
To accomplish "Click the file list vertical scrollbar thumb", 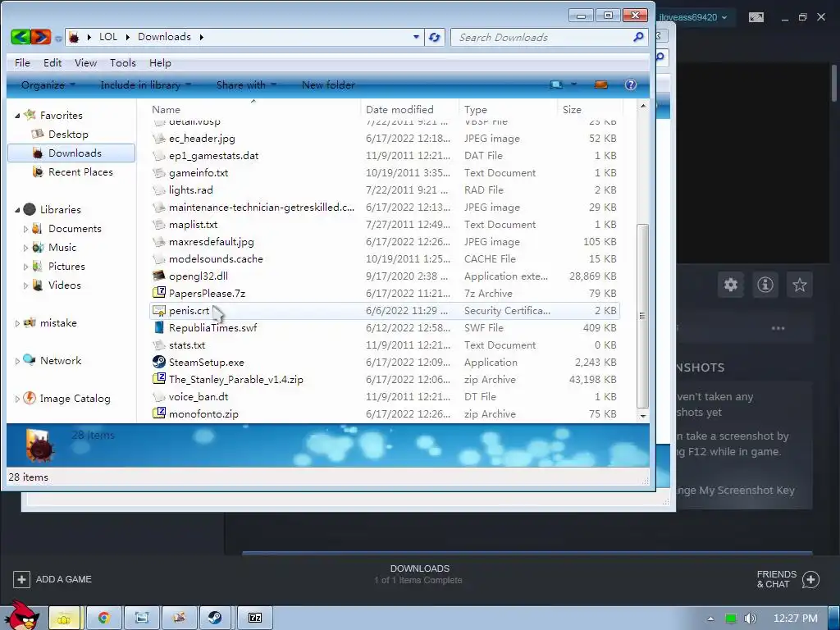I will pos(643,316).
